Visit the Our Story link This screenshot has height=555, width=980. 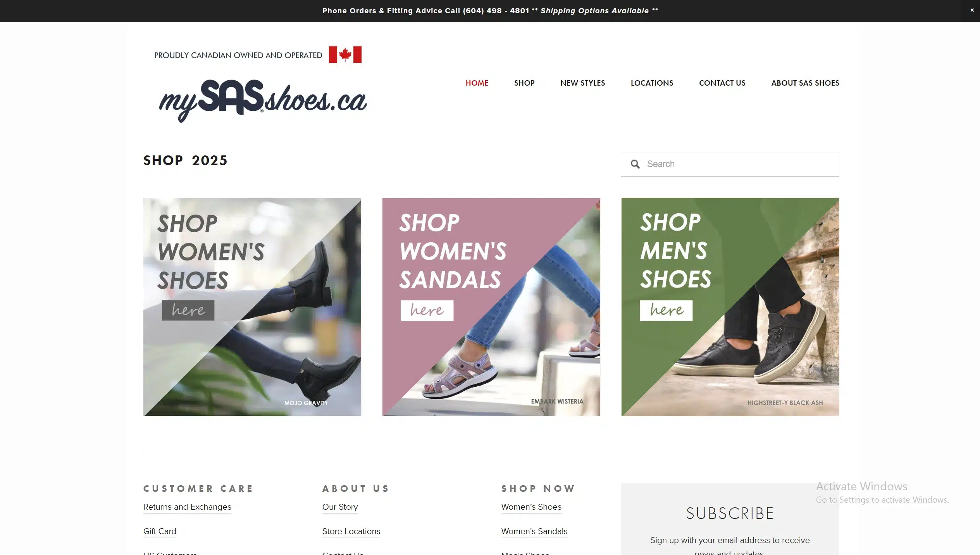pyautogui.click(x=340, y=507)
